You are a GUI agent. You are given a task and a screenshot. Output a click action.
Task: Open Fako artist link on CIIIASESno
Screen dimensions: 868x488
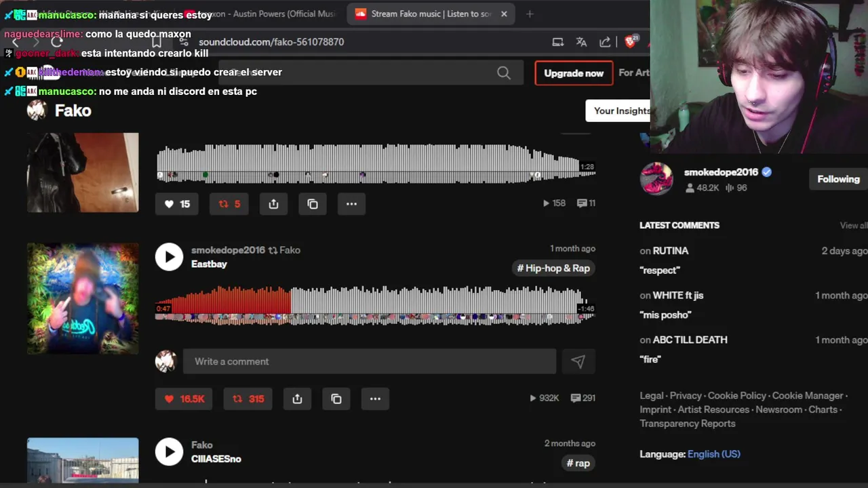click(201, 445)
